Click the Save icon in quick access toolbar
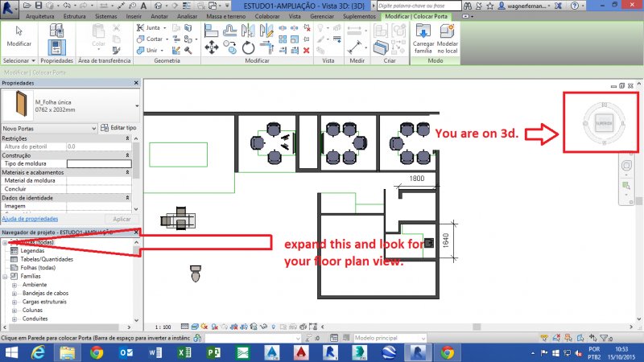Viewport: 644px width, 362px height. tap(39, 6)
